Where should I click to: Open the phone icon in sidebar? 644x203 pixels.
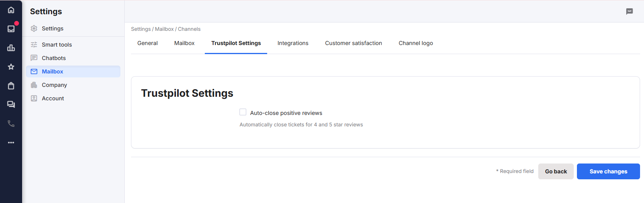[x=11, y=124]
